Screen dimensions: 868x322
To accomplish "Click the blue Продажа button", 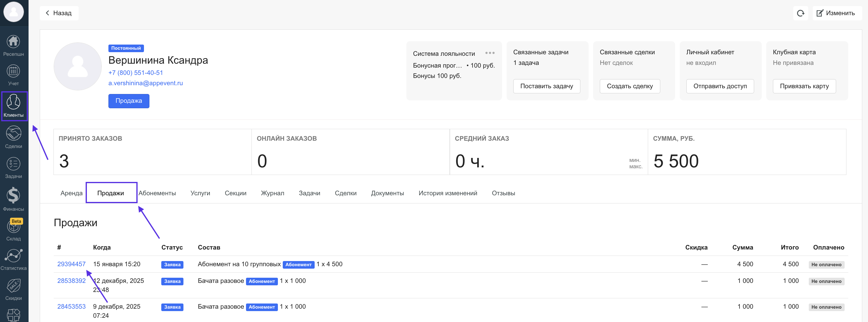I will pos(129,101).
